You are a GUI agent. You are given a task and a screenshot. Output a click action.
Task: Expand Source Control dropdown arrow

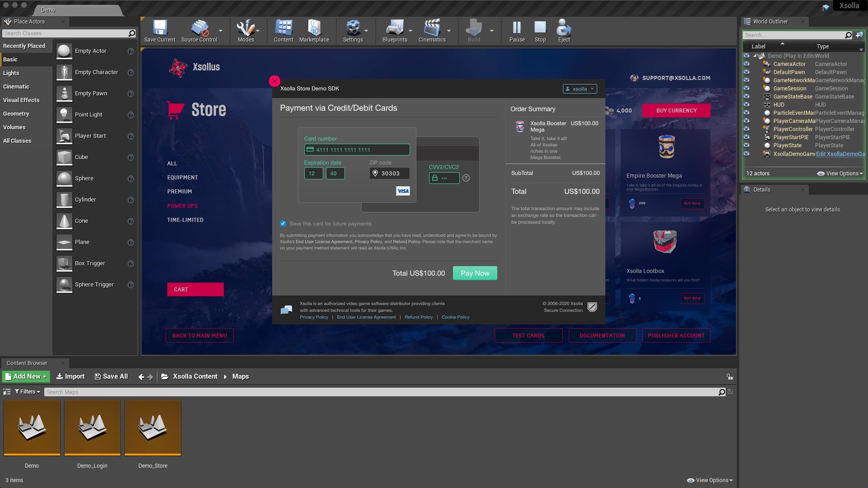pyautogui.click(x=221, y=31)
